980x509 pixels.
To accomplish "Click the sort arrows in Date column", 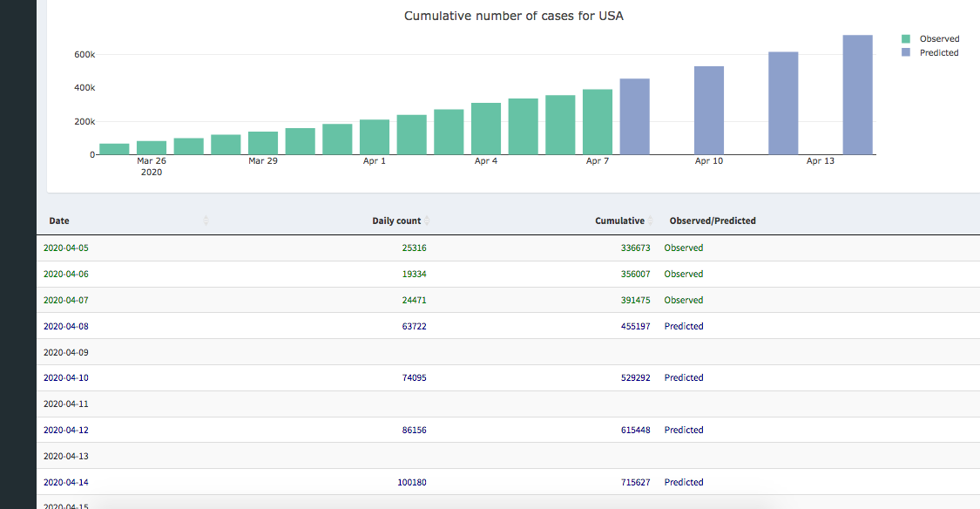I will pyautogui.click(x=206, y=221).
